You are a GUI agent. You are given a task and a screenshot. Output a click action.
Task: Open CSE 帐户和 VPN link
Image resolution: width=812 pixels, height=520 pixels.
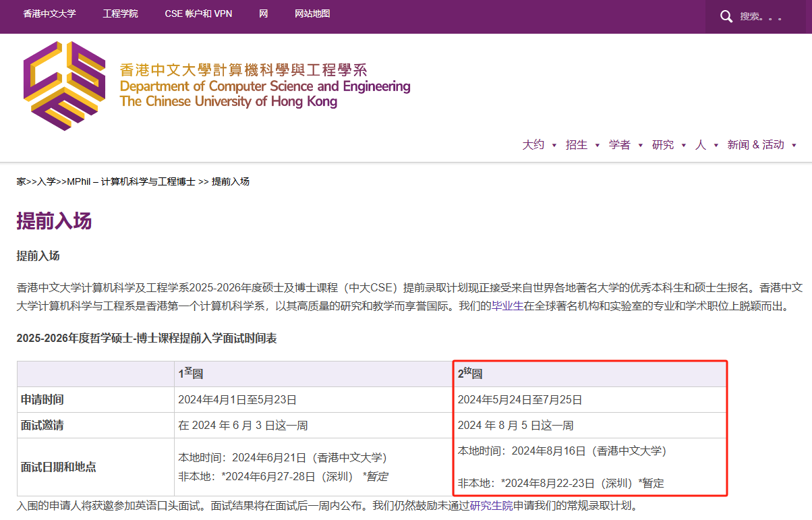click(198, 13)
